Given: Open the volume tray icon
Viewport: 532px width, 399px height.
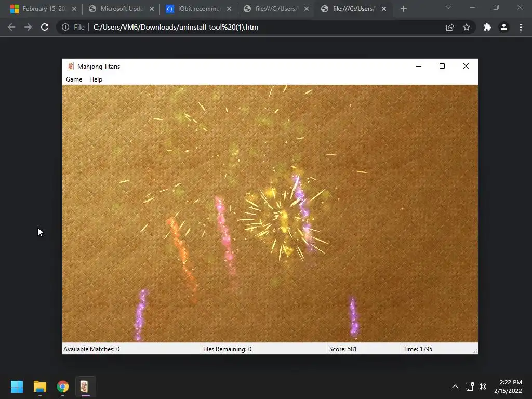Looking at the screenshot, I should (482, 387).
